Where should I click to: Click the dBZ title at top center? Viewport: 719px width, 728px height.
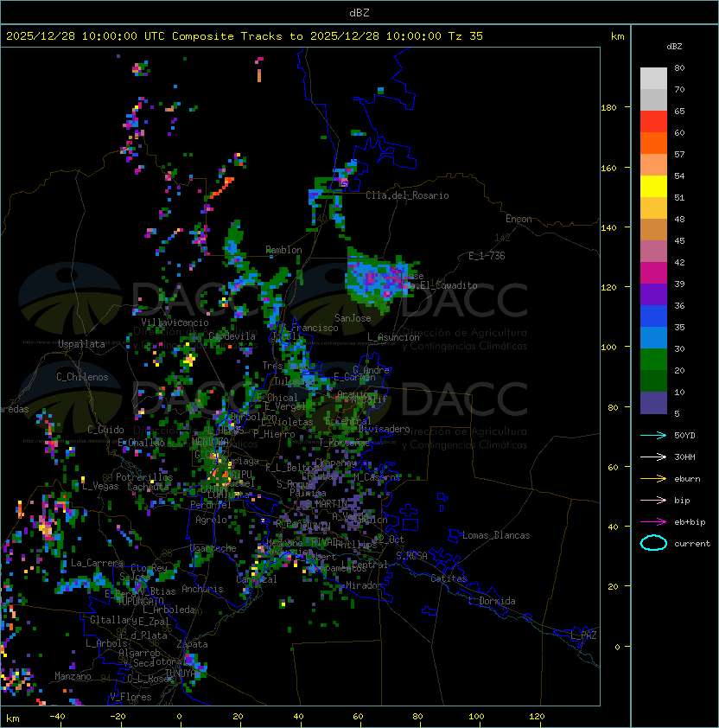[x=359, y=12]
